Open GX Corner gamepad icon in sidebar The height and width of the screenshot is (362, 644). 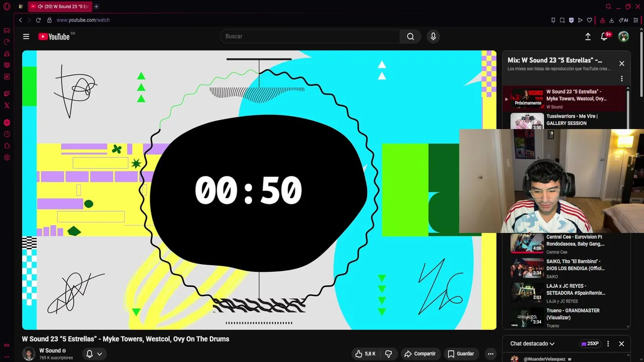pyautogui.click(x=7, y=31)
